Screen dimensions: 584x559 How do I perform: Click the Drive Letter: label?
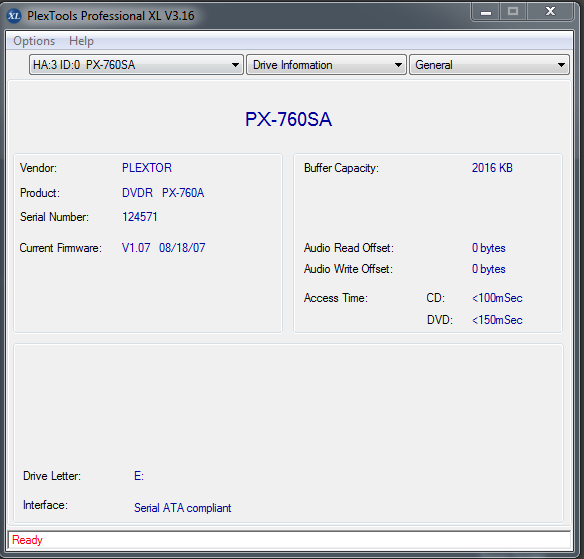pyautogui.click(x=52, y=476)
